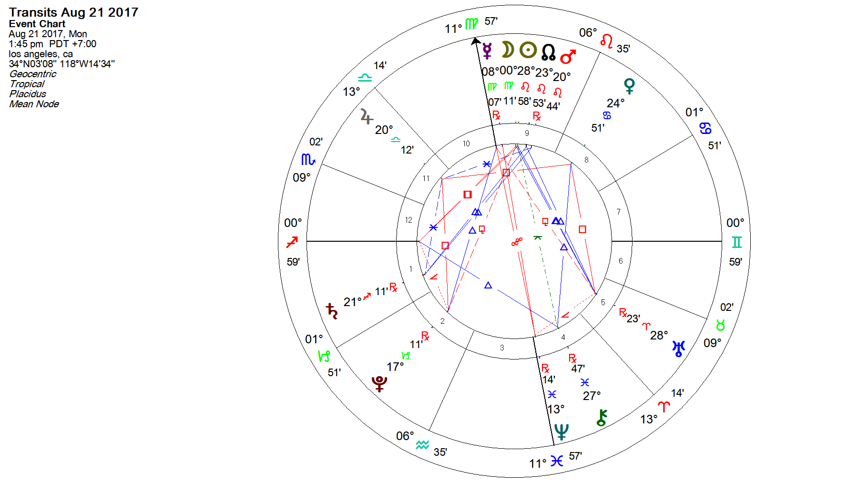Click house number 1 label
The width and height of the screenshot is (868, 483).
pos(410,269)
